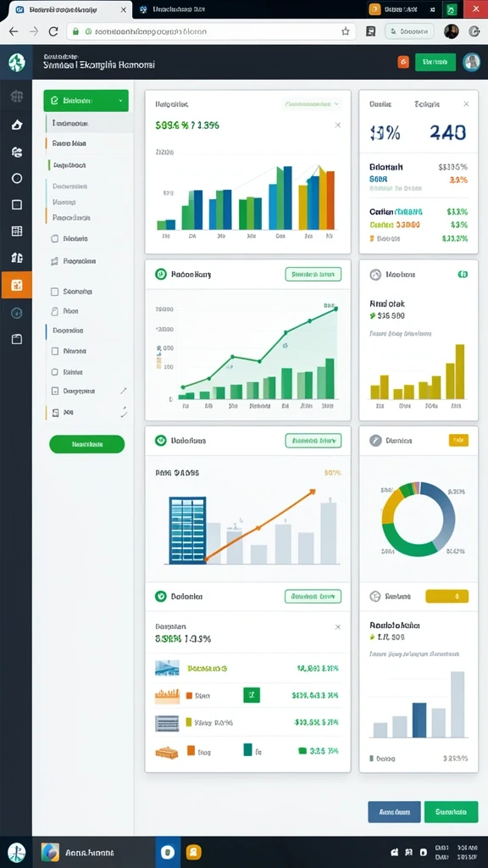Click the outlined green button in line-chart card header
The width and height of the screenshot is (488, 868).
pyautogui.click(x=313, y=274)
